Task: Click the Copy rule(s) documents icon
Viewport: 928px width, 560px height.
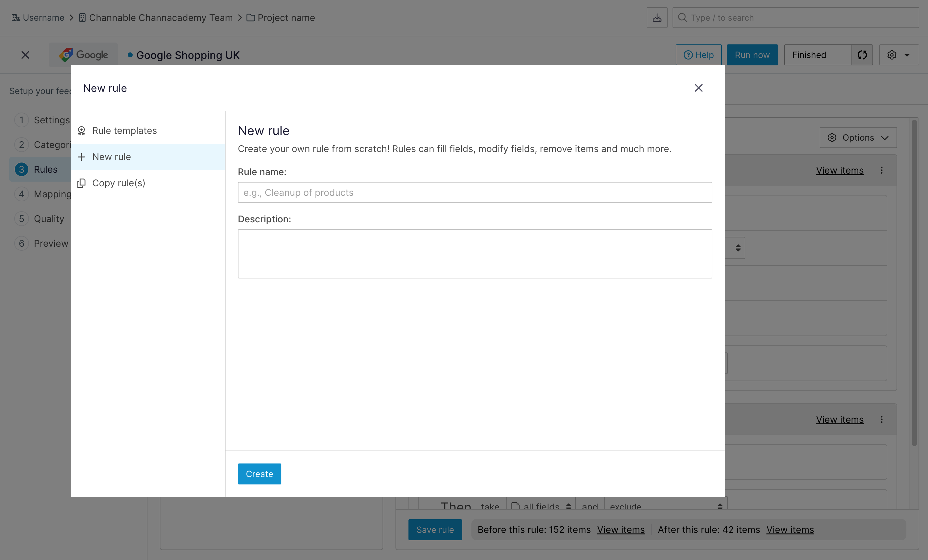Action: pos(81,183)
